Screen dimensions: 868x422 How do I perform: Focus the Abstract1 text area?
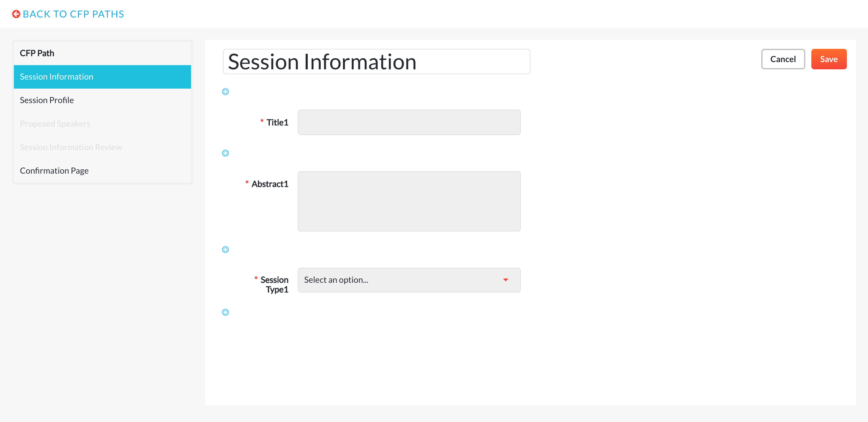pyautogui.click(x=409, y=201)
